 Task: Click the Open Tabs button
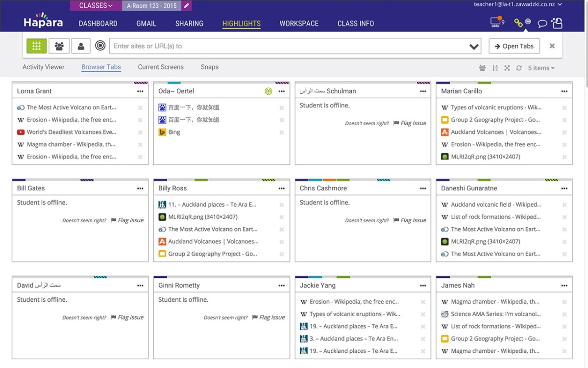(514, 46)
